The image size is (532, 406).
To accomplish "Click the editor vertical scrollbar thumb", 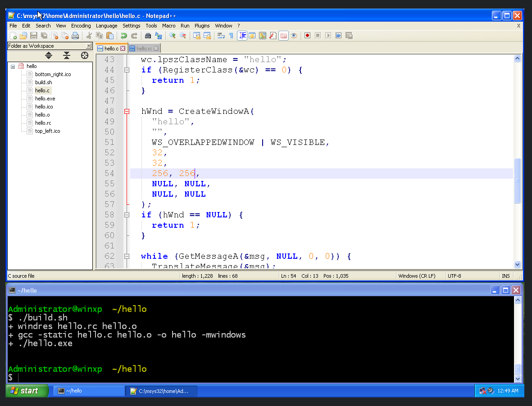I will tap(518, 180).
